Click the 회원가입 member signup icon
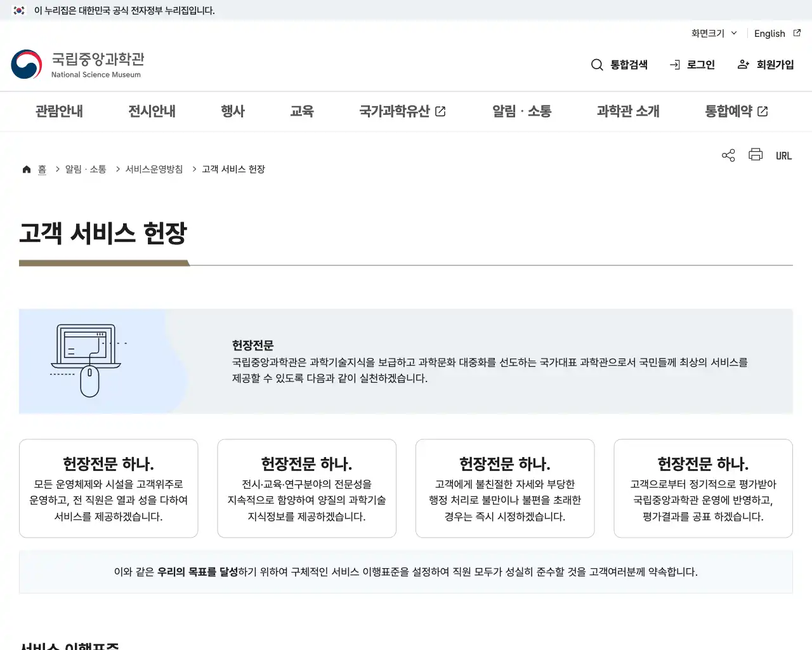The height and width of the screenshot is (650, 812). [742, 64]
